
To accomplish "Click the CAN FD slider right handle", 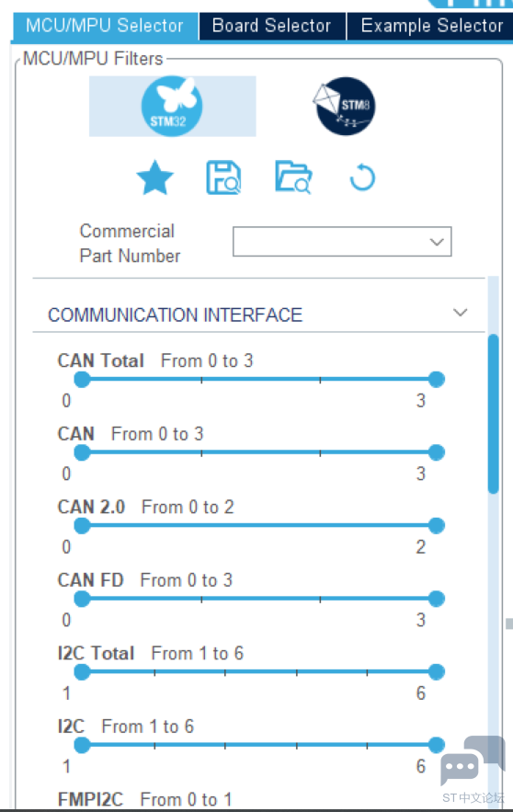I will pyautogui.click(x=437, y=599).
